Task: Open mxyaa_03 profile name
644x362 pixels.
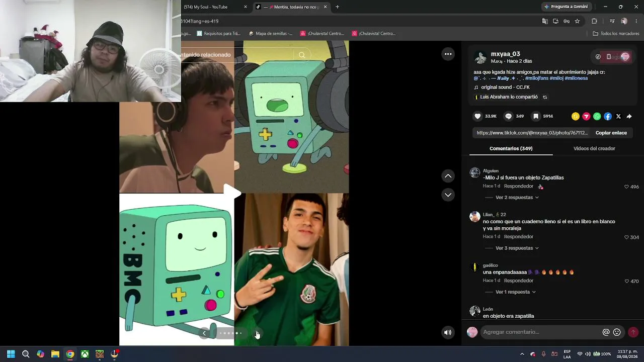Action: pos(505,54)
